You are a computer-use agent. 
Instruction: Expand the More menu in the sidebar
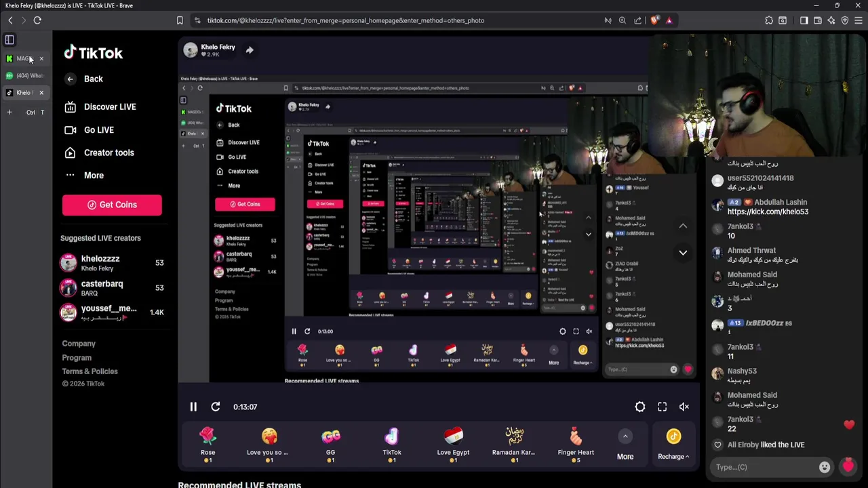[84, 176]
